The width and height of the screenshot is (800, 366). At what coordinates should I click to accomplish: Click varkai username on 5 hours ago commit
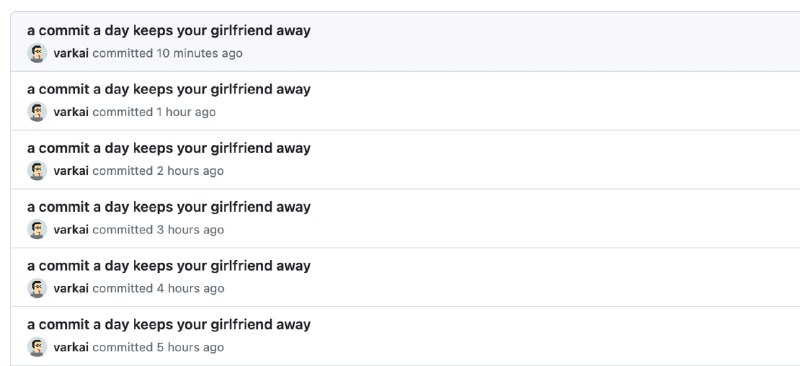[71, 347]
